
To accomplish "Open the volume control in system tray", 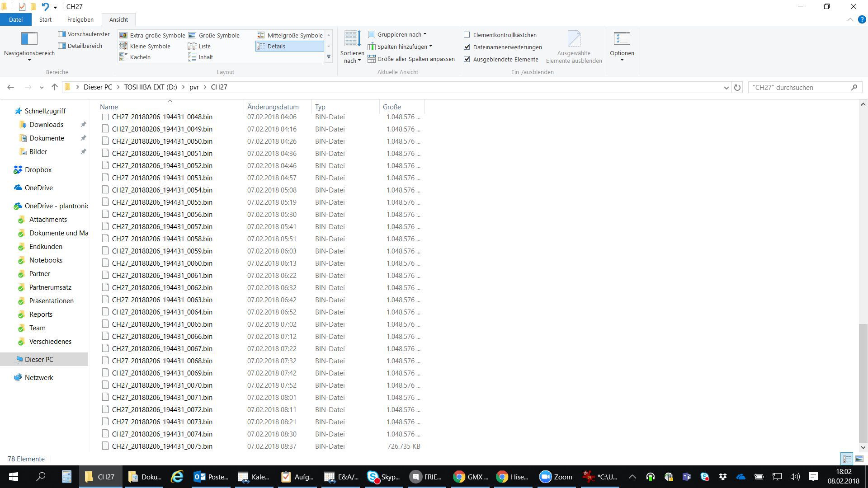I will pyautogui.click(x=795, y=477).
